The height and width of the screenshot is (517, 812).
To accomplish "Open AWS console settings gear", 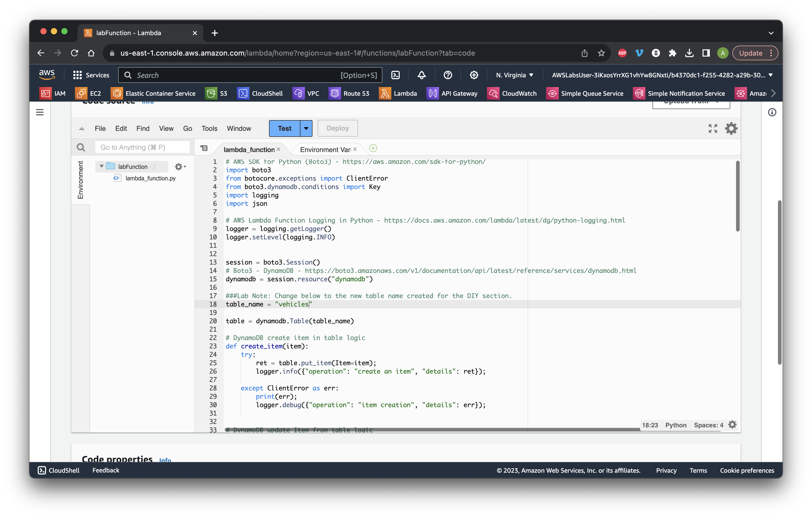I will tap(474, 75).
